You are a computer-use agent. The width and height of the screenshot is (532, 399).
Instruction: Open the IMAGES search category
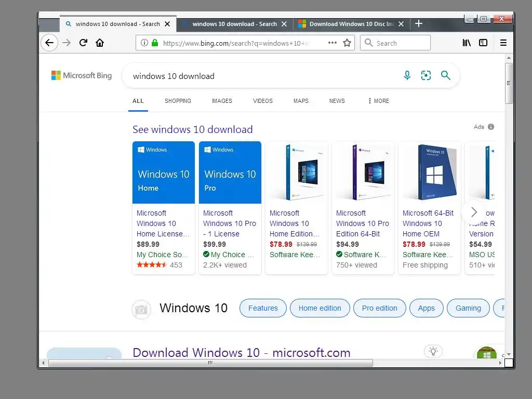point(222,101)
